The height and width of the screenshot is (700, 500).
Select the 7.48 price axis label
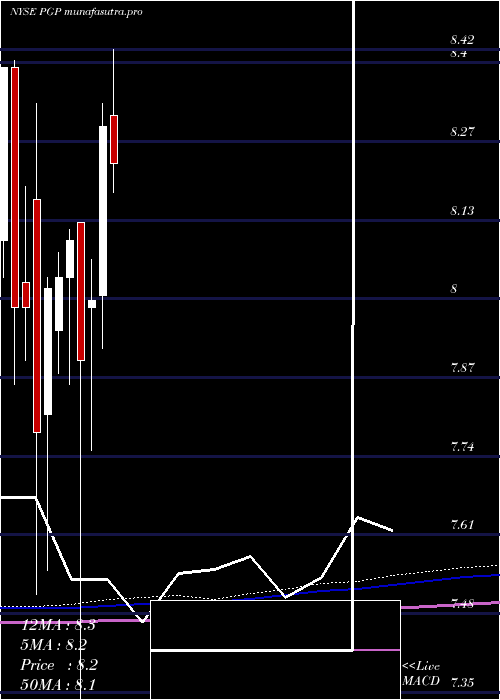click(x=462, y=604)
